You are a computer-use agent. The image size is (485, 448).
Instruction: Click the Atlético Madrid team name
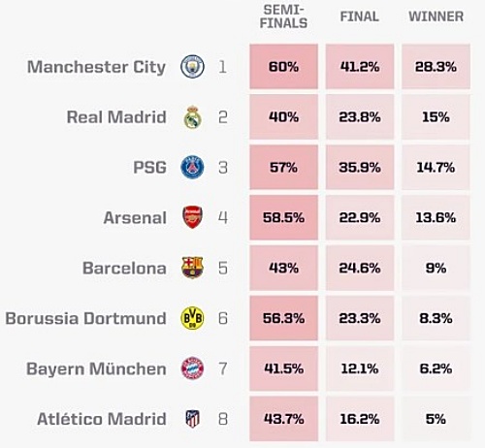[x=102, y=419]
